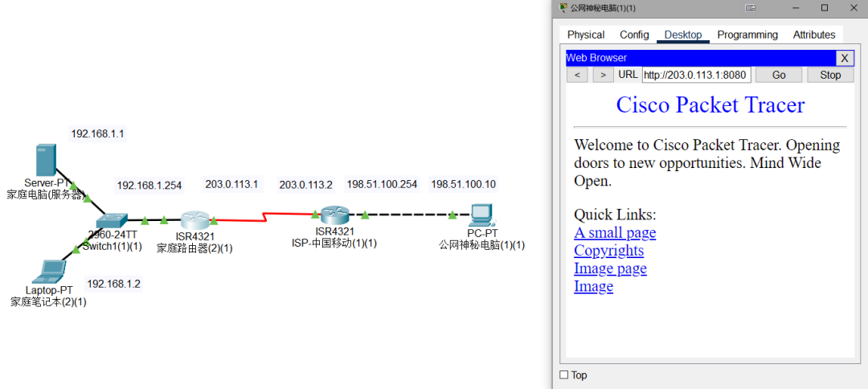Switch to the Physical tab
Image resolution: width=868 pixels, height=389 pixels.
[586, 35]
